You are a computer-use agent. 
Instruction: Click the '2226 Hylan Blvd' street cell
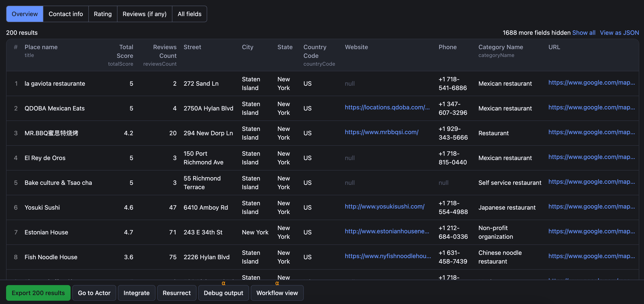(x=206, y=257)
